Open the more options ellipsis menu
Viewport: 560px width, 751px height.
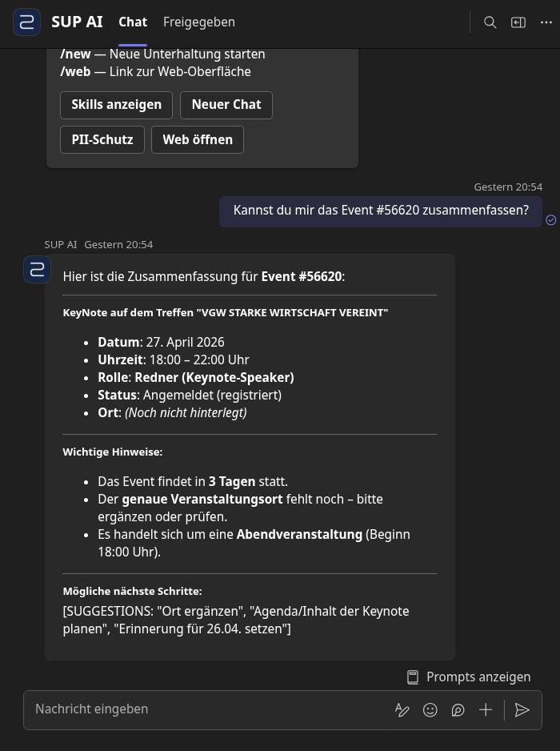tap(546, 22)
